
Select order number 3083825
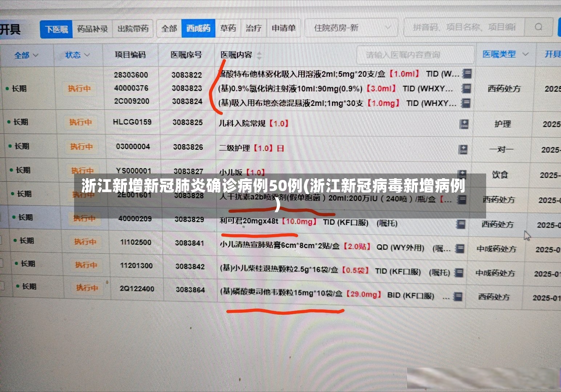pos(187,122)
